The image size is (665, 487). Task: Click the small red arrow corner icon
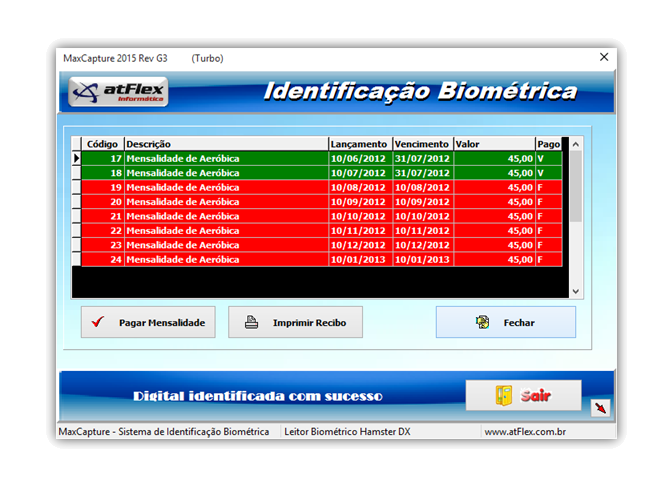600,408
